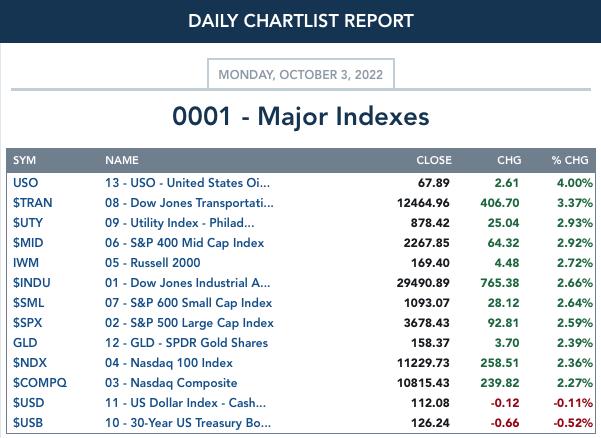Open GLD - SPDR Gold Shares link
601x438 pixels.
click(186, 343)
